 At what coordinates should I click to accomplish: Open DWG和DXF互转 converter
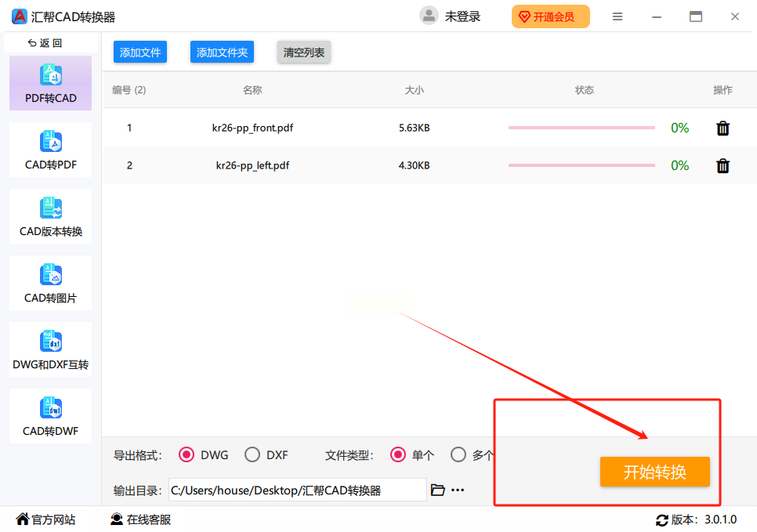pyautogui.click(x=51, y=349)
